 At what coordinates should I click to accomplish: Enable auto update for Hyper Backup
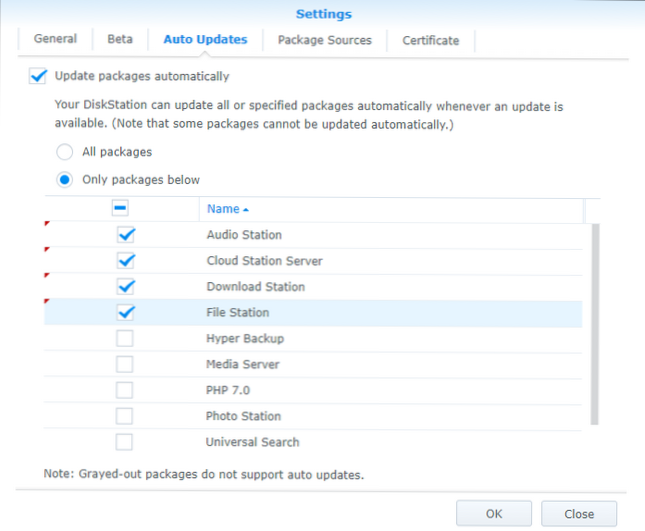(x=125, y=339)
